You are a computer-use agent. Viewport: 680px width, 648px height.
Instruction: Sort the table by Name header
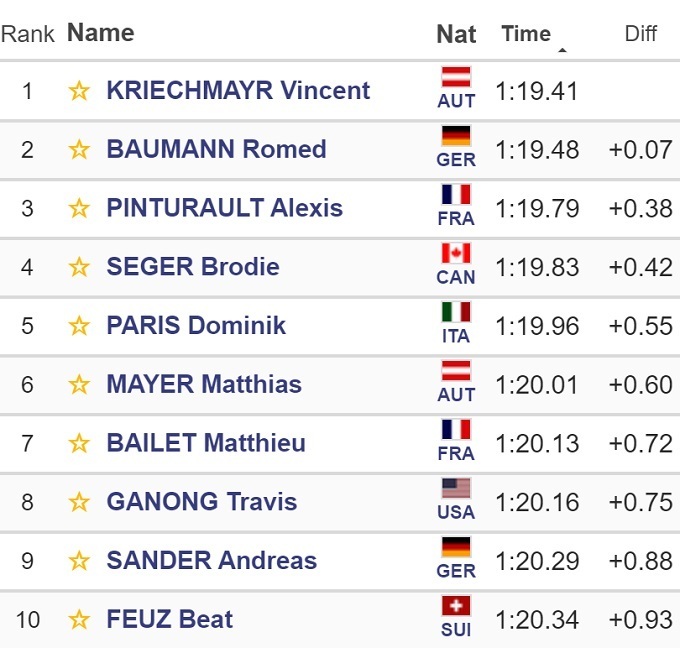pos(100,32)
